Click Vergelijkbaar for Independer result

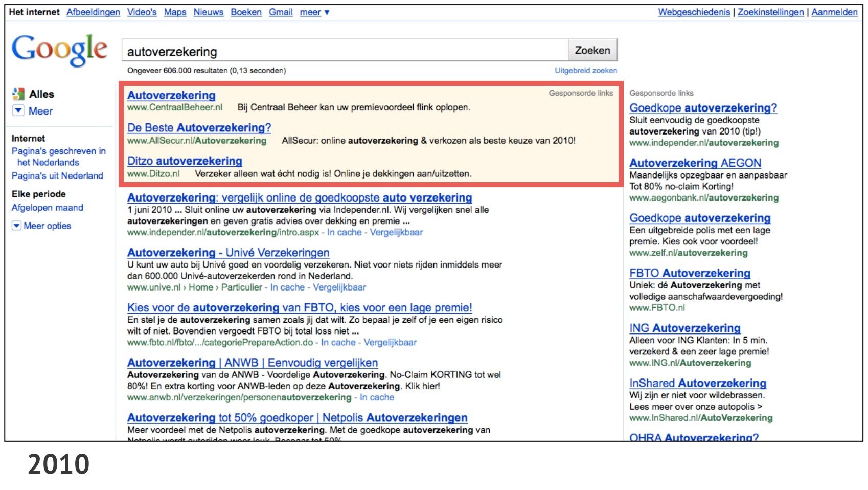396,232
